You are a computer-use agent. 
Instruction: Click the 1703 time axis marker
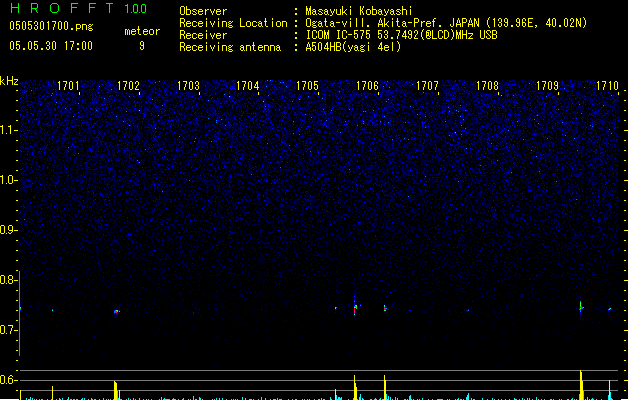coord(188,86)
